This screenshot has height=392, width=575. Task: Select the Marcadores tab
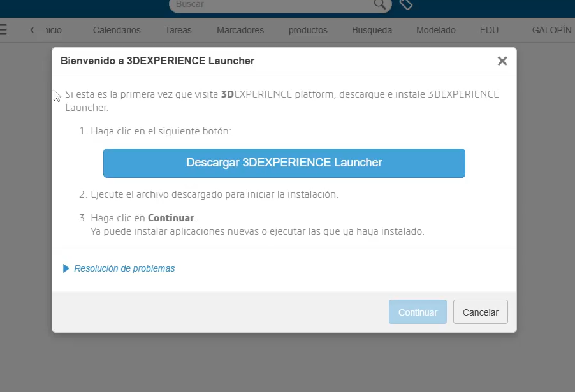(x=240, y=30)
